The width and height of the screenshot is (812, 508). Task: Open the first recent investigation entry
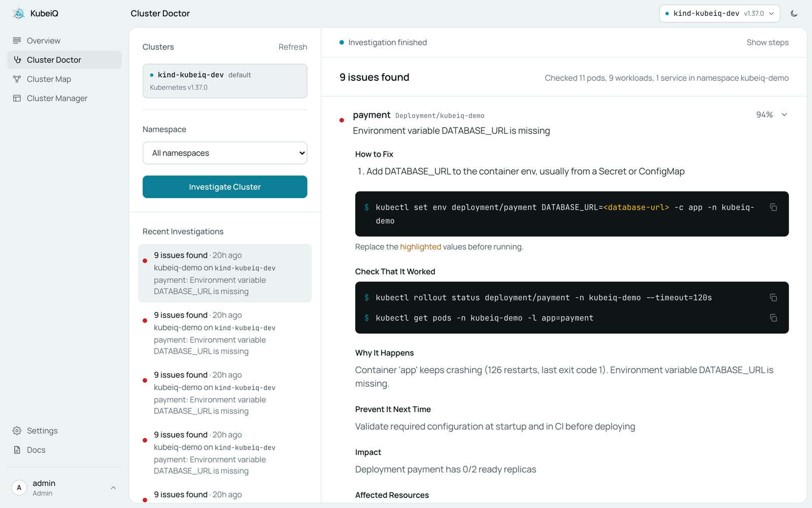pos(225,273)
